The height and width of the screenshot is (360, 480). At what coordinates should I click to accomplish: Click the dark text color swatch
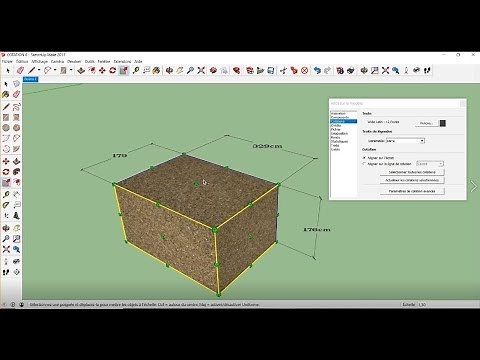point(443,123)
